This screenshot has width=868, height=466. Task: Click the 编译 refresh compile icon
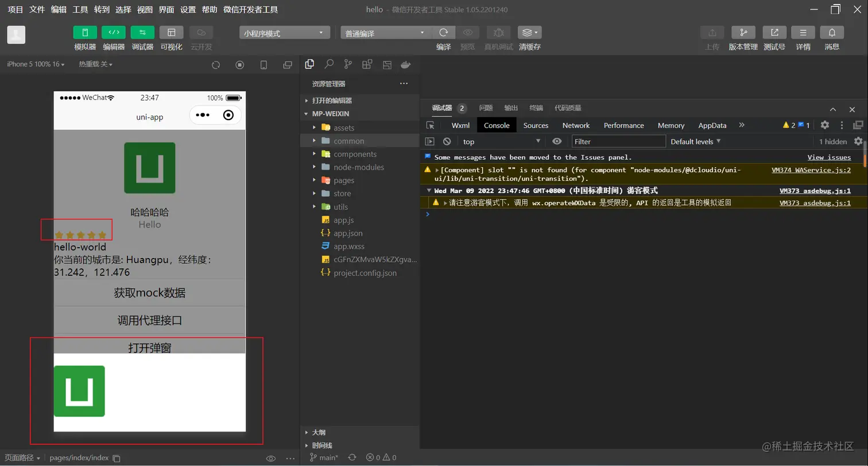click(x=443, y=32)
